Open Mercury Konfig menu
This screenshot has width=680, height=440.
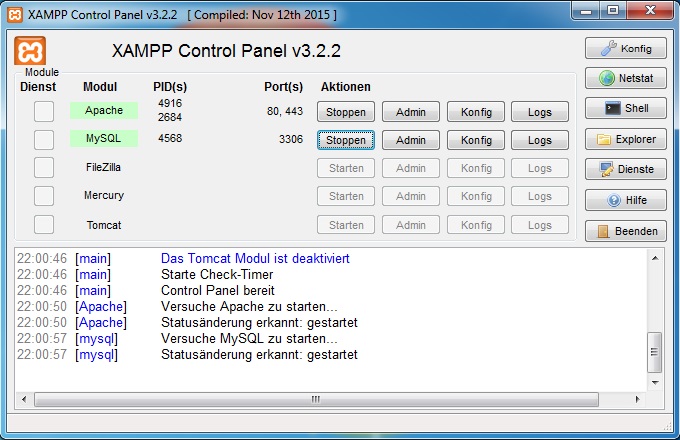pos(476,196)
